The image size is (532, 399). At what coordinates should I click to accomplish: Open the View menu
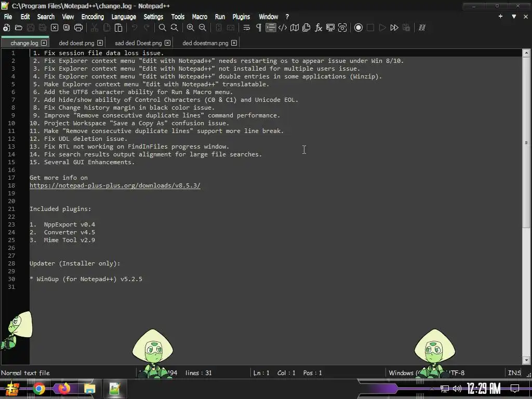click(x=68, y=17)
